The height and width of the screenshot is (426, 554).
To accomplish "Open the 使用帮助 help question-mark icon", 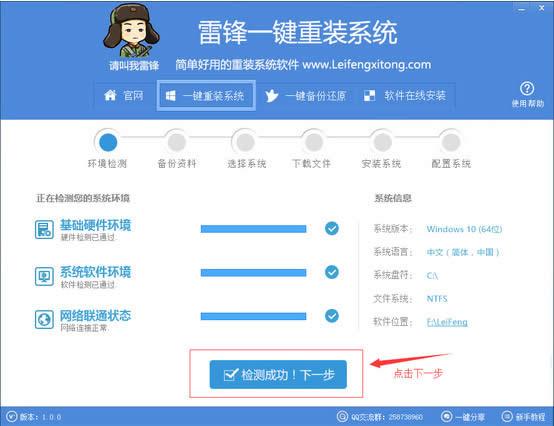I will [527, 89].
